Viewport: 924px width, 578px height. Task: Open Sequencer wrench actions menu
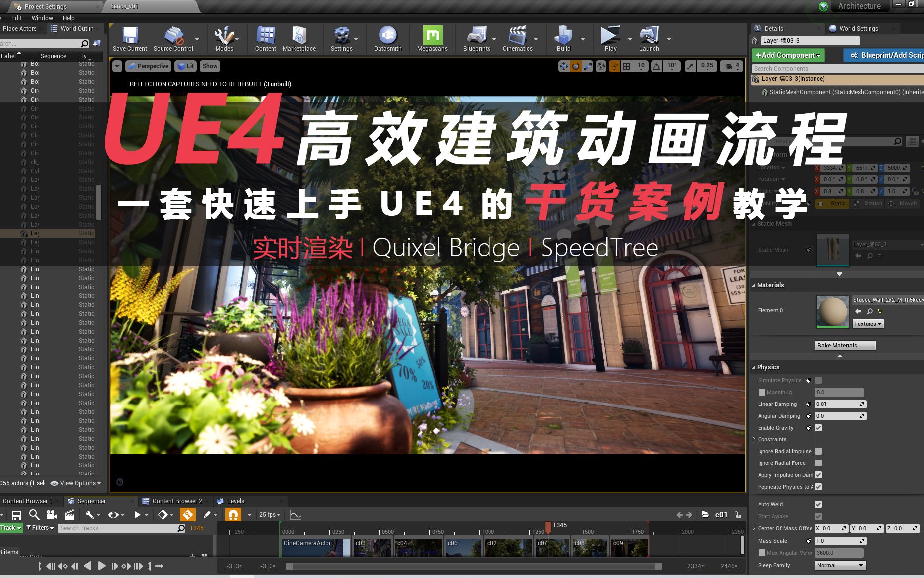pyautogui.click(x=92, y=515)
